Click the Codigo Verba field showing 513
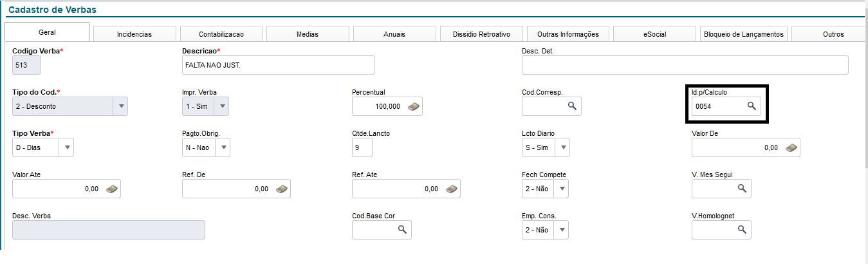 tap(26, 65)
